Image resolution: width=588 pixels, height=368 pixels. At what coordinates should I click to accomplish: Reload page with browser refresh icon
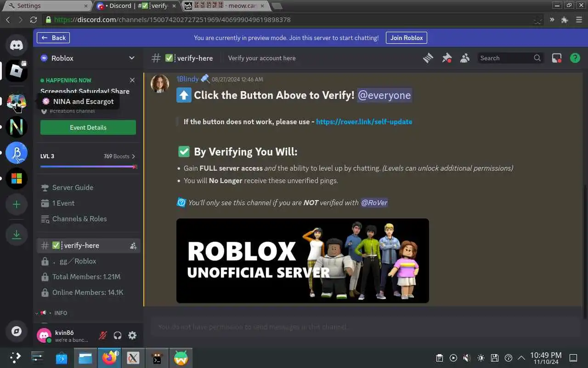[33, 20]
